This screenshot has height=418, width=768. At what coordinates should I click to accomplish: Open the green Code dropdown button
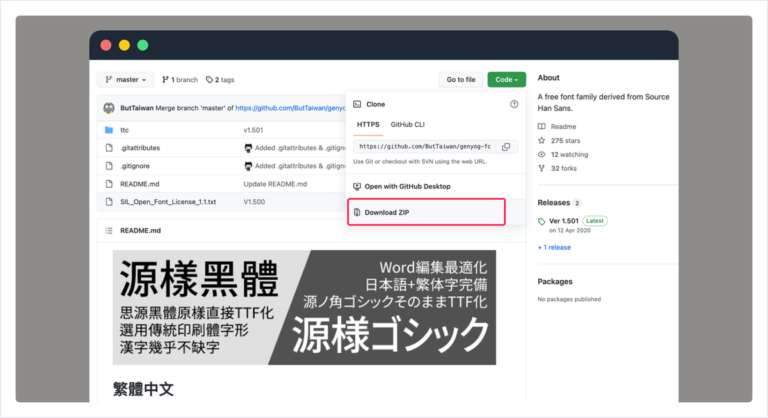coord(506,79)
